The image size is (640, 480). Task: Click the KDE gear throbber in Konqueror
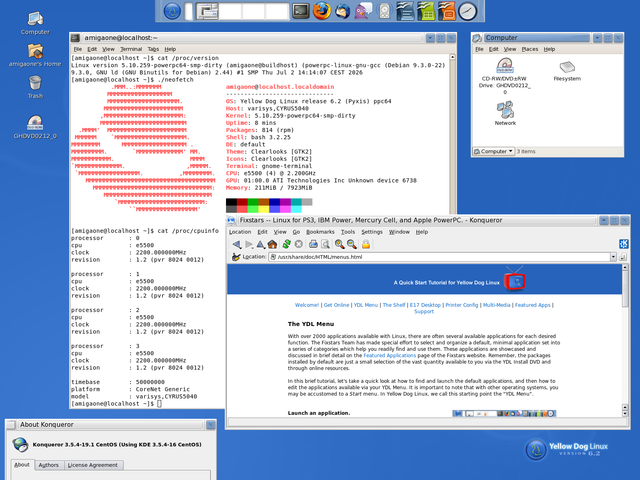623,244
